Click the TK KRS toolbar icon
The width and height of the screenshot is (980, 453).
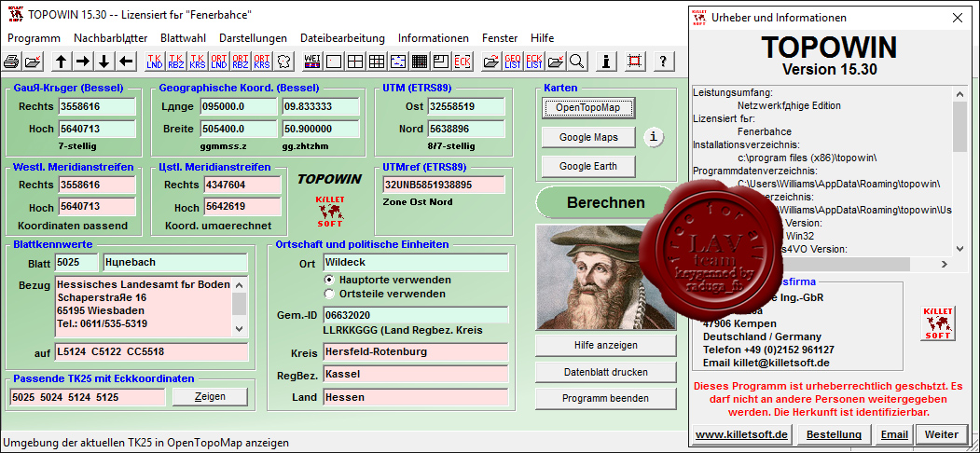point(198,62)
